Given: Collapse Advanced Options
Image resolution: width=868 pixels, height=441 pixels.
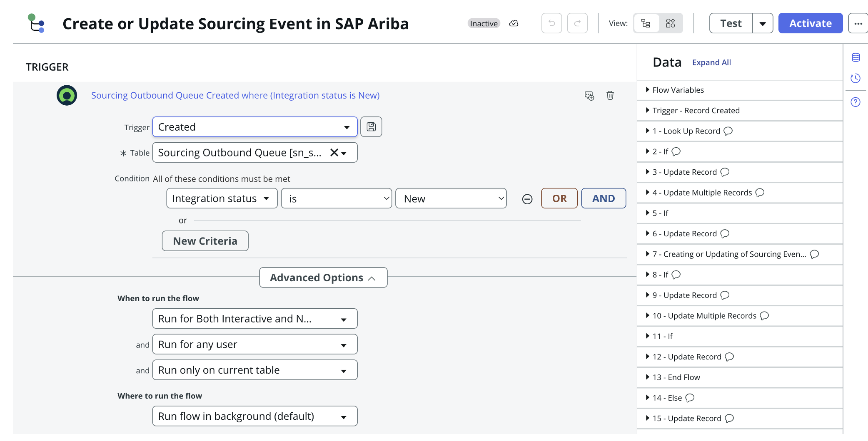Looking at the screenshot, I should (323, 277).
